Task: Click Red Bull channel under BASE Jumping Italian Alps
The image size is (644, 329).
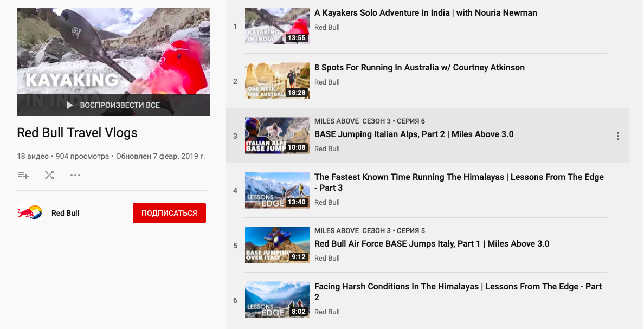Action: pos(327,149)
